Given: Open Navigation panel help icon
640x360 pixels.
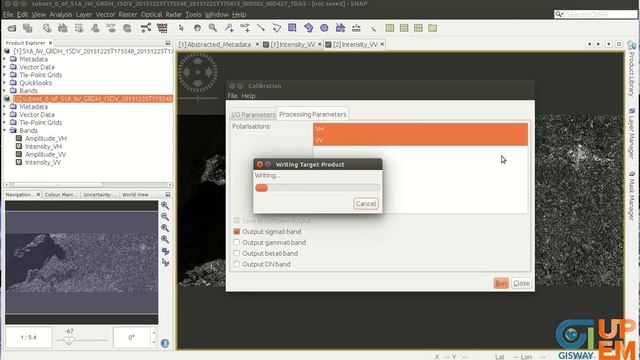Looking at the screenshot, I should click(165, 344).
